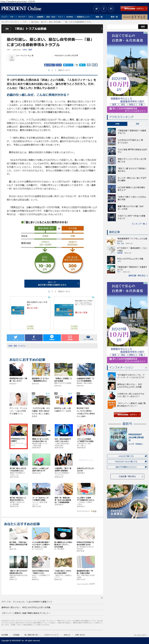Expand the 「終活」トラブル最前線 series banner arrow
Viewport: 149px width, 644px height.
101,29
